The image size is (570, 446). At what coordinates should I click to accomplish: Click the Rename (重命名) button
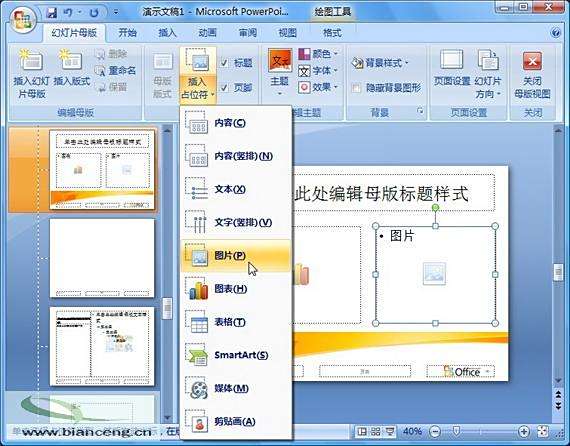click(x=115, y=71)
